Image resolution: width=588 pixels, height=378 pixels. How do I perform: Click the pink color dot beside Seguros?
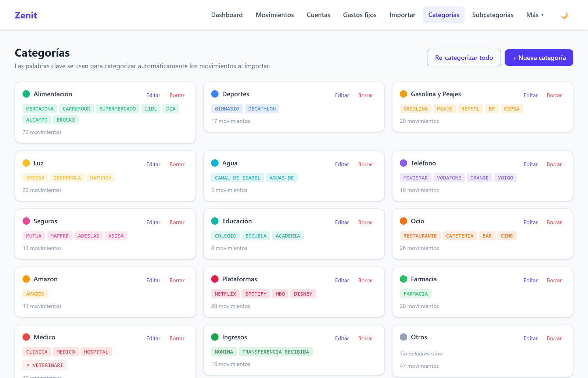[x=26, y=221]
